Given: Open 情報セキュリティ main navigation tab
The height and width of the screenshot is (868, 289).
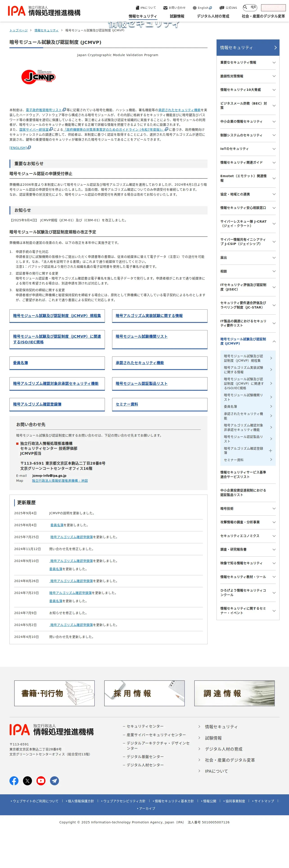Looking at the screenshot, I should pos(143,16).
